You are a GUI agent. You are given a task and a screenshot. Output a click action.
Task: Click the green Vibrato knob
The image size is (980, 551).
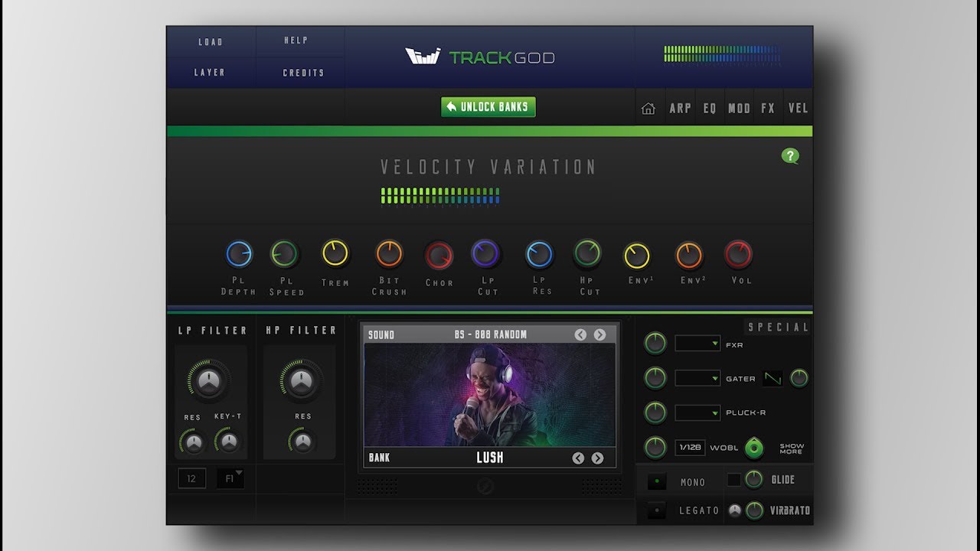pos(755,510)
